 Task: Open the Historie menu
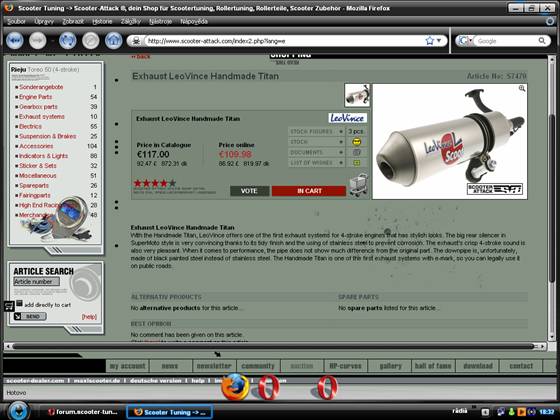102,21
